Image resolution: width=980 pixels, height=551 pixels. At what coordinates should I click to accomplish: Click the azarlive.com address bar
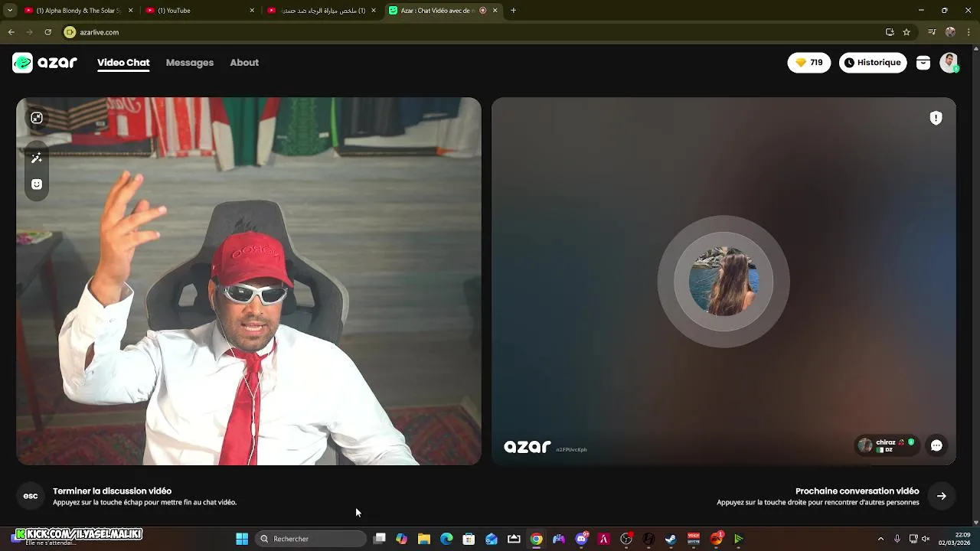point(490,32)
